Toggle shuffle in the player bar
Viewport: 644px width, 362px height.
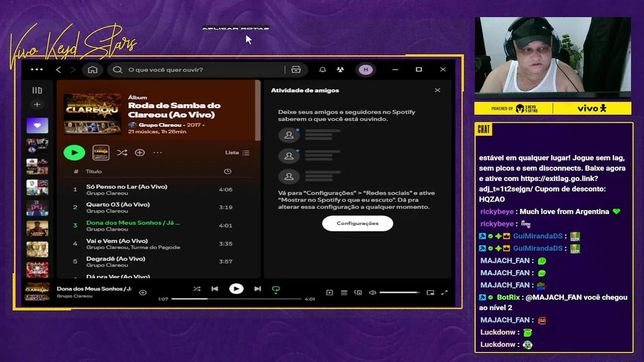coord(197,289)
